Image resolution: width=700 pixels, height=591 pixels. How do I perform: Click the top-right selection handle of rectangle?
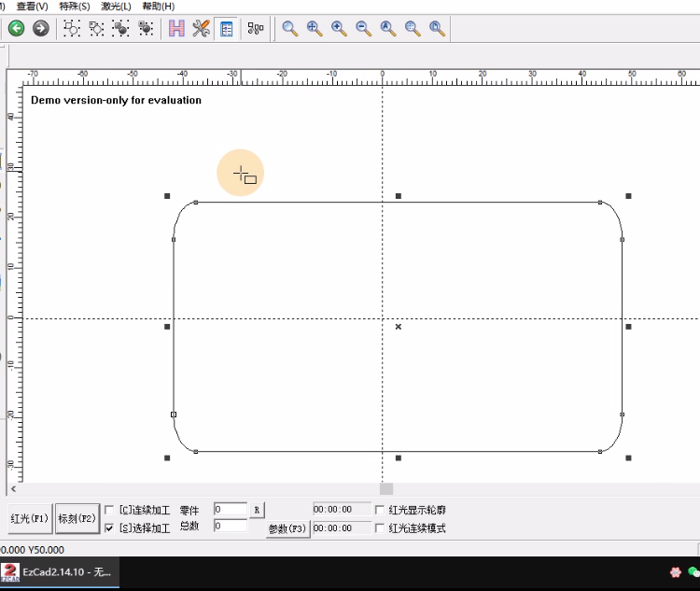[x=628, y=196]
